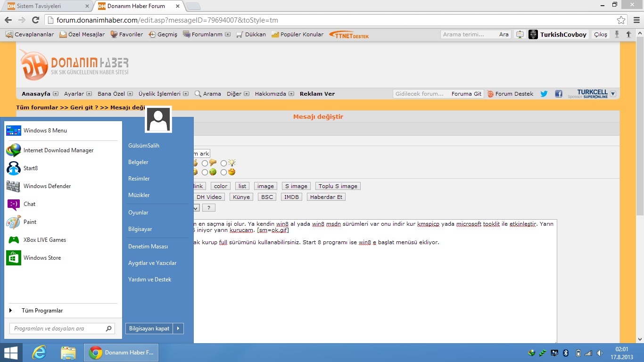Viewport: 644px width, 362px height.
Task: Click the network signal tray icon
Action: 588,353
